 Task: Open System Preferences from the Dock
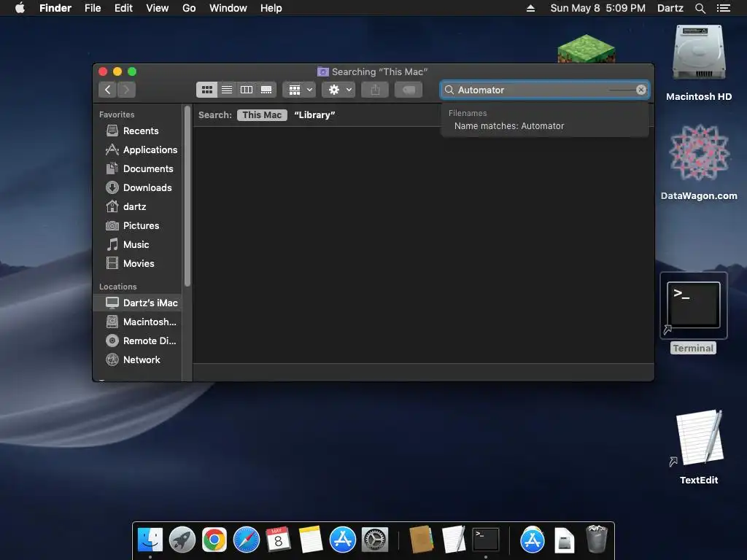coord(375,540)
